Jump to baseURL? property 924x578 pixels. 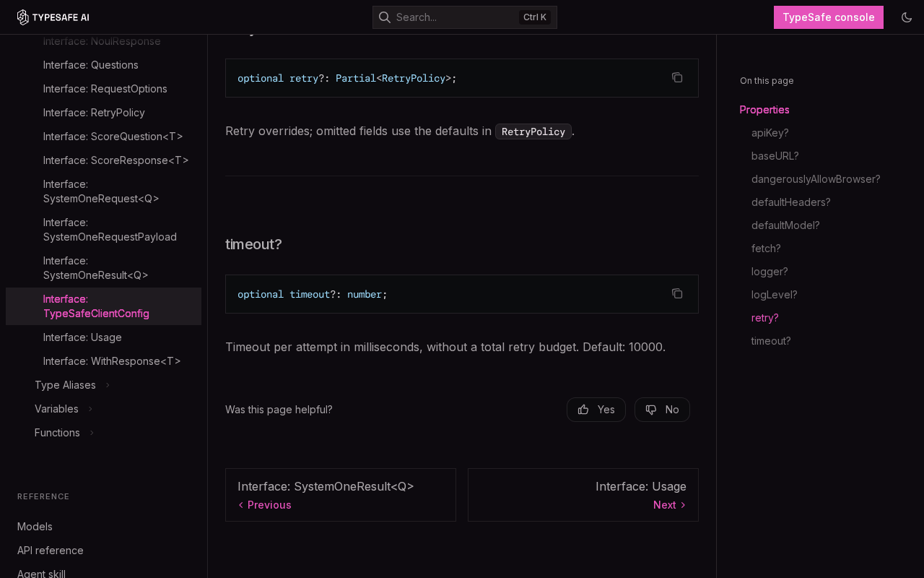[775, 156]
